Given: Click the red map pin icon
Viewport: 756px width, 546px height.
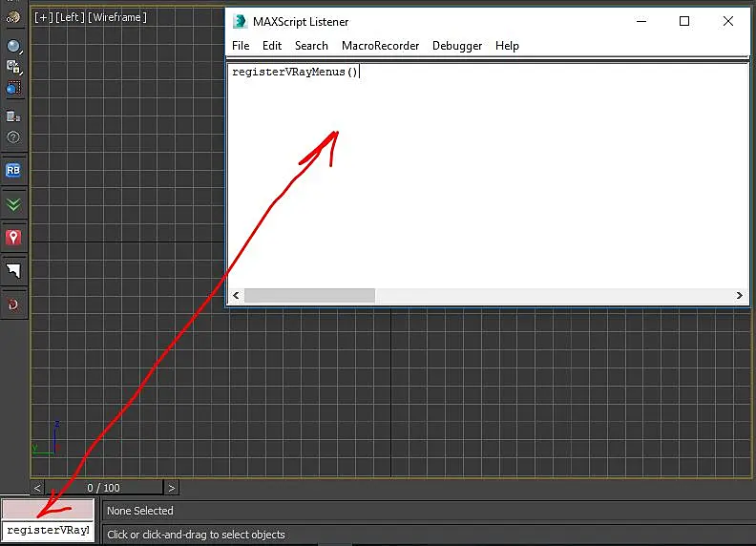Looking at the screenshot, I should pyautogui.click(x=13, y=238).
